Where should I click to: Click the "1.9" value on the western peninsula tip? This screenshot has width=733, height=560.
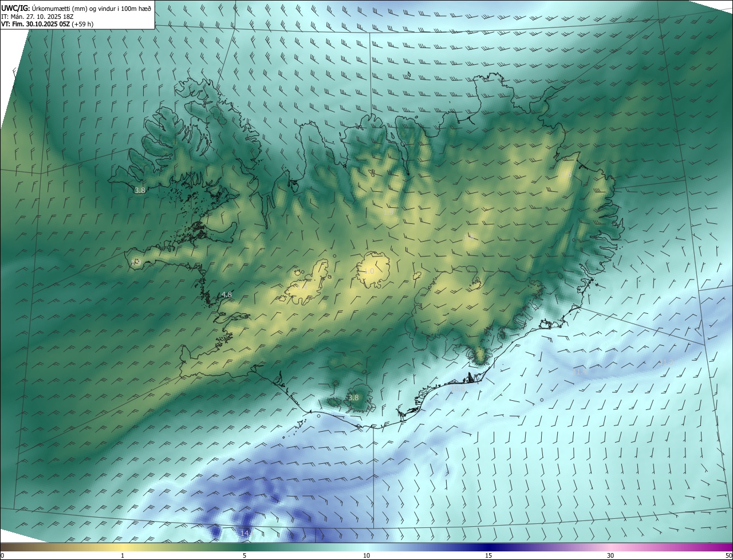(136, 262)
